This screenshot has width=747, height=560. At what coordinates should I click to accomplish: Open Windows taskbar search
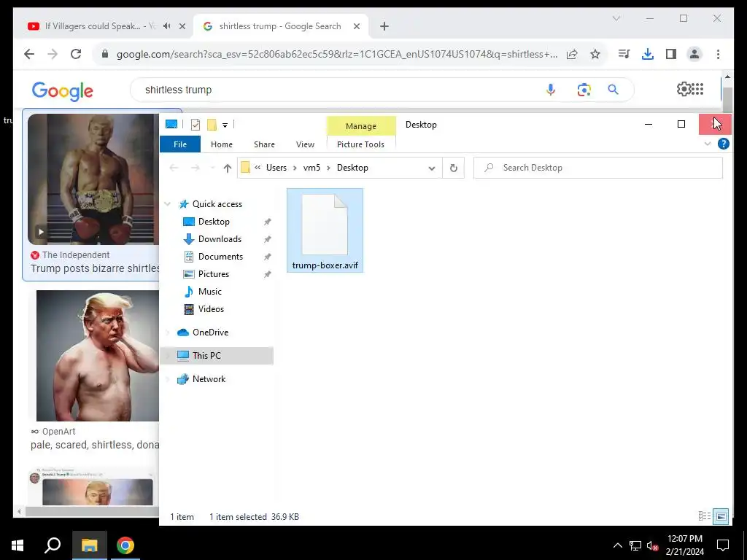click(x=53, y=545)
